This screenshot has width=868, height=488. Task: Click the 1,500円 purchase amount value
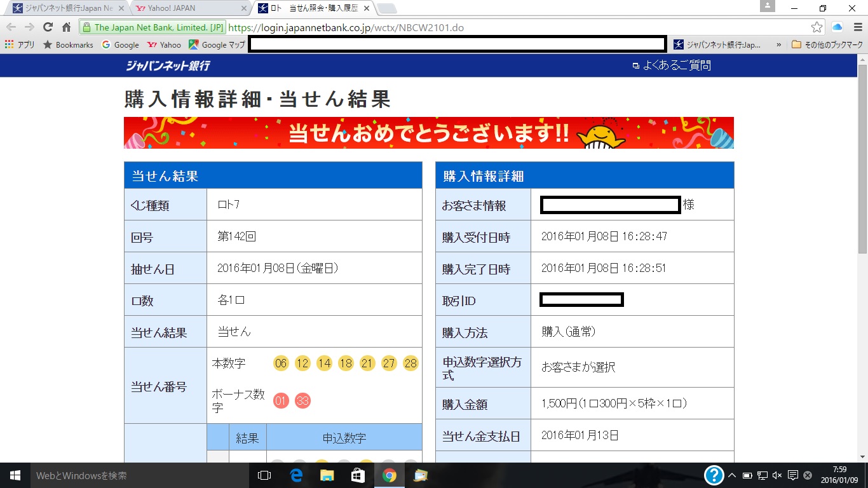click(x=614, y=403)
